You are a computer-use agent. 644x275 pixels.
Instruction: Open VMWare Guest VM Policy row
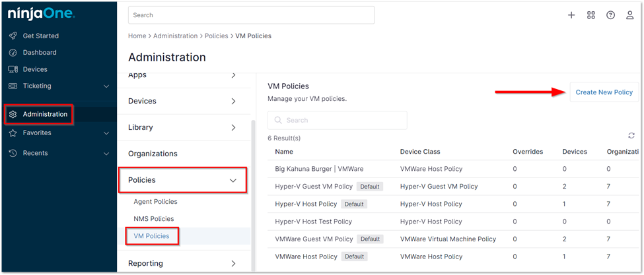coord(314,239)
